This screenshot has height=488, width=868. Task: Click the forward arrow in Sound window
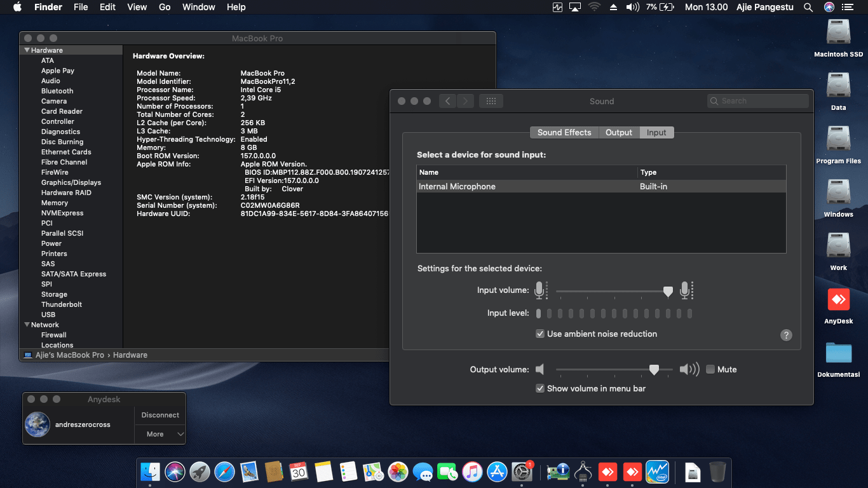(465, 101)
